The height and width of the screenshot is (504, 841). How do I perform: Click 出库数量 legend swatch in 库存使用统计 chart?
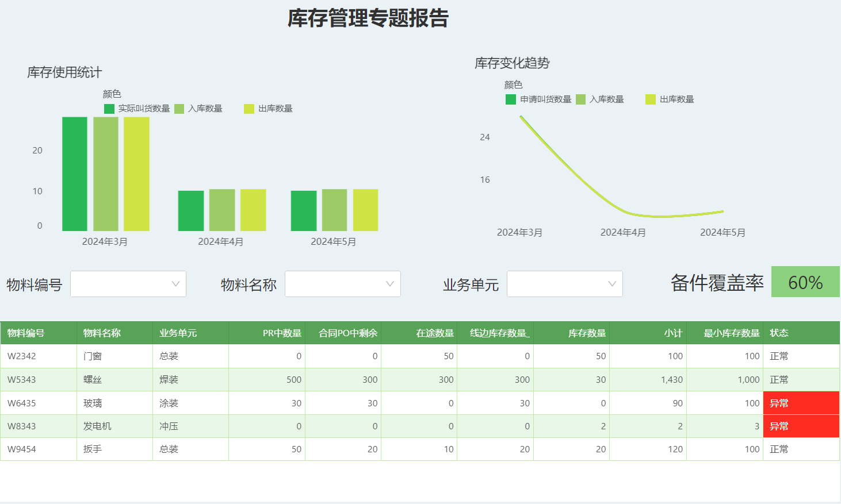tap(249, 109)
